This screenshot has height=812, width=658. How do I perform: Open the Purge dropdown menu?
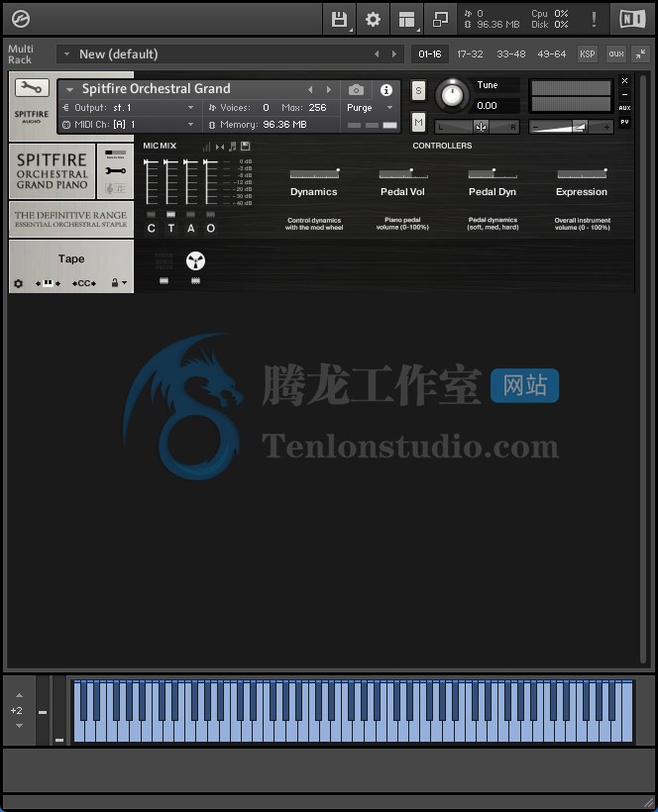(x=370, y=108)
